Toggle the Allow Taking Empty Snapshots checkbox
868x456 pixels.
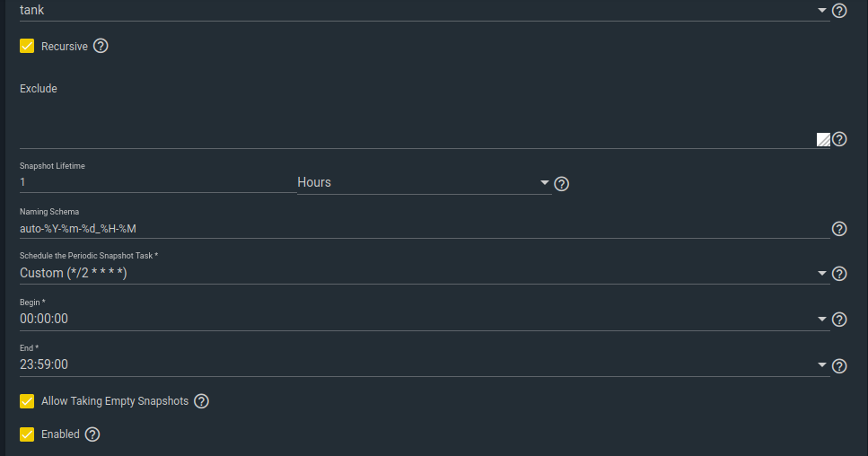[27, 401]
